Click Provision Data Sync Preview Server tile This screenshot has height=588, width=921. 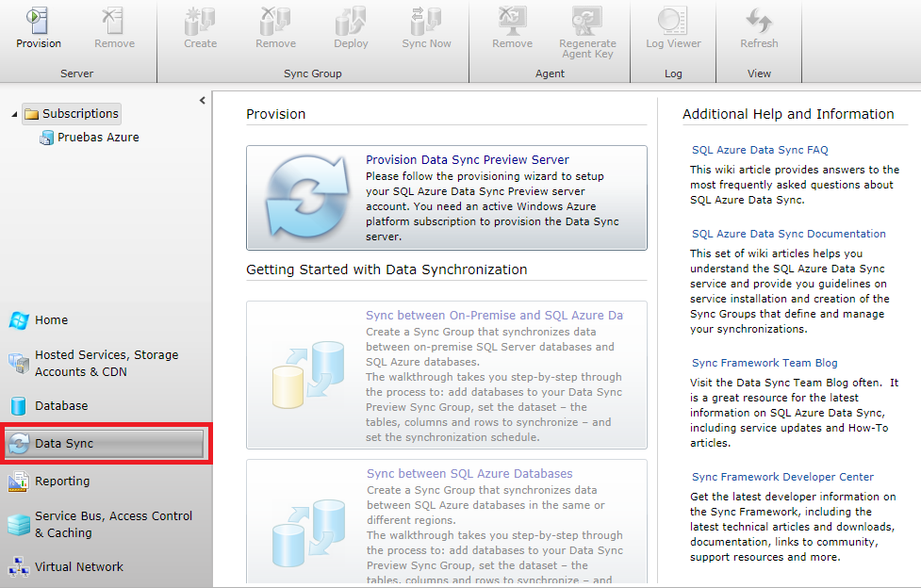coord(447,198)
